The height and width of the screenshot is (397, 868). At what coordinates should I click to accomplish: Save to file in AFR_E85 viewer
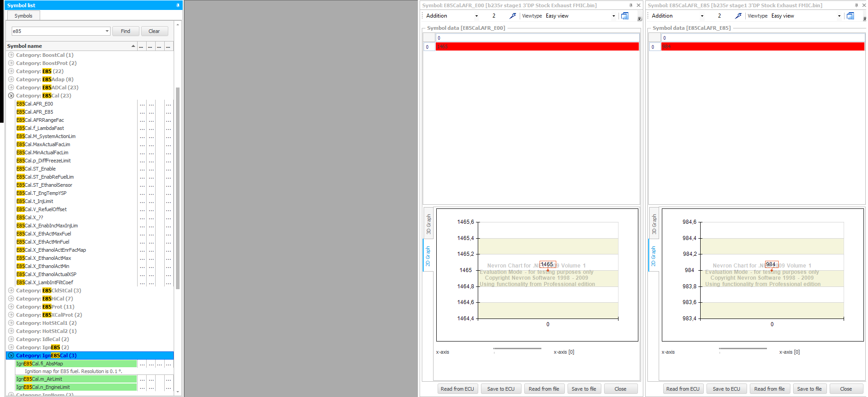(809, 389)
